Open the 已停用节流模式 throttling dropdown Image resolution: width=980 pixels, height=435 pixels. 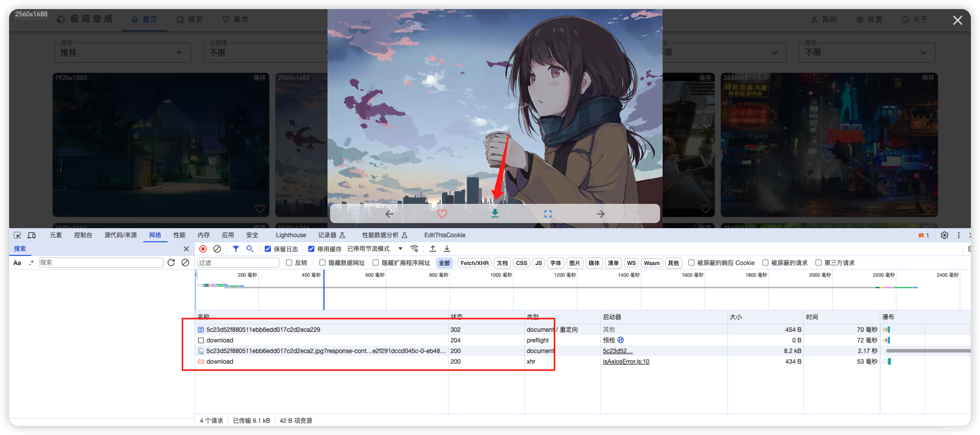(375, 249)
